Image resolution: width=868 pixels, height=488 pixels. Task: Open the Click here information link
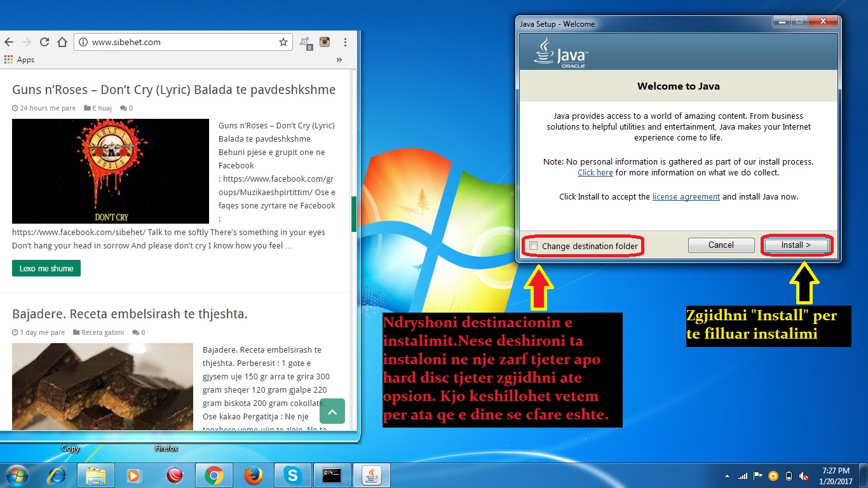coord(595,173)
